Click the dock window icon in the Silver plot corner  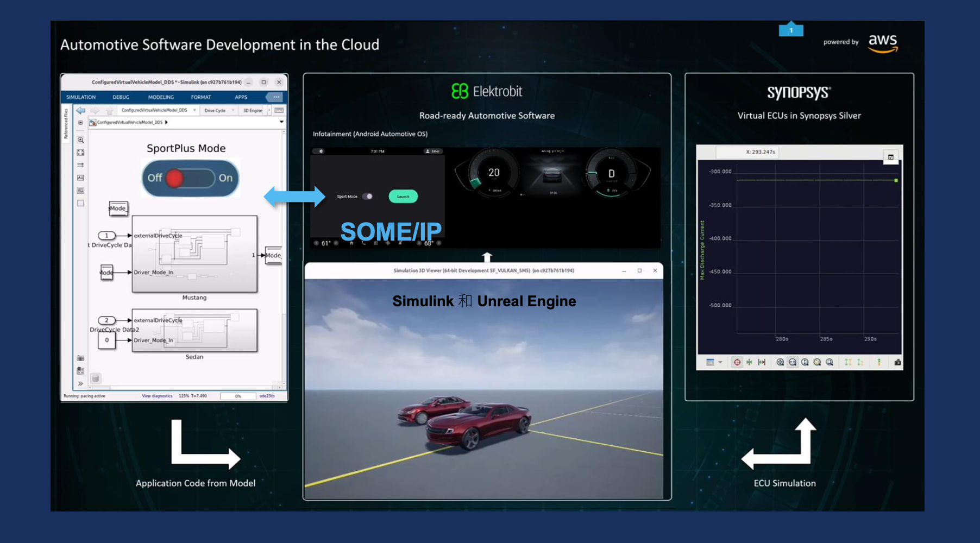pos(890,157)
